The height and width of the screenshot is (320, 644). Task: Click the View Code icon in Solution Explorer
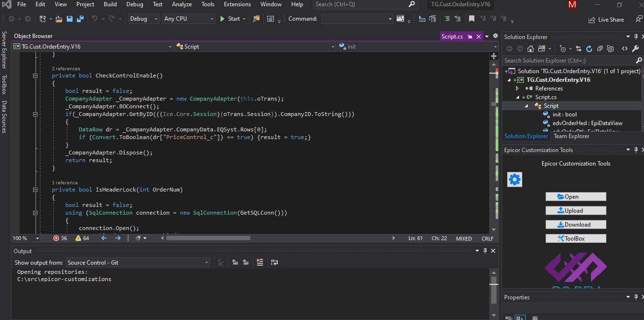[624, 49]
